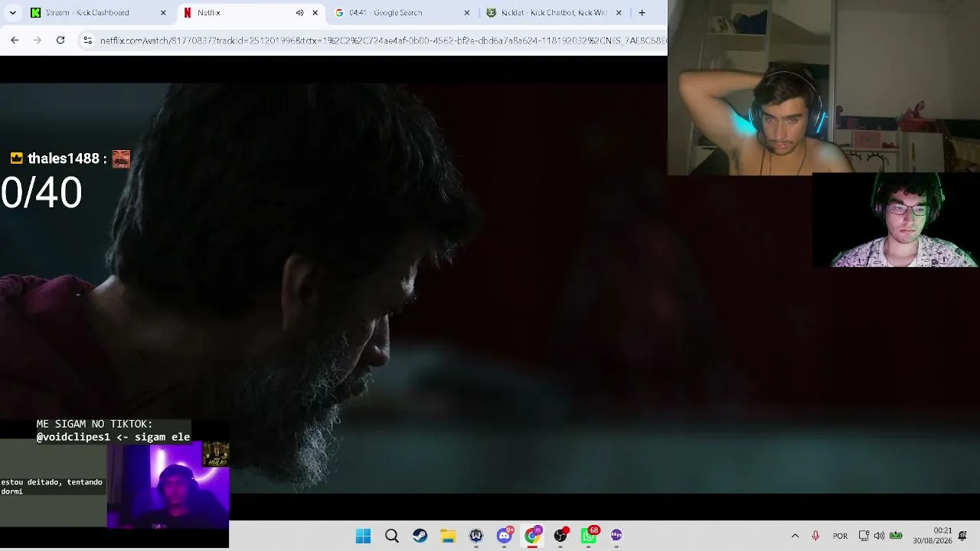The height and width of the screenshot is (551, 980).
Task: Open Discord from the taskbar
Action: (504, 536)
